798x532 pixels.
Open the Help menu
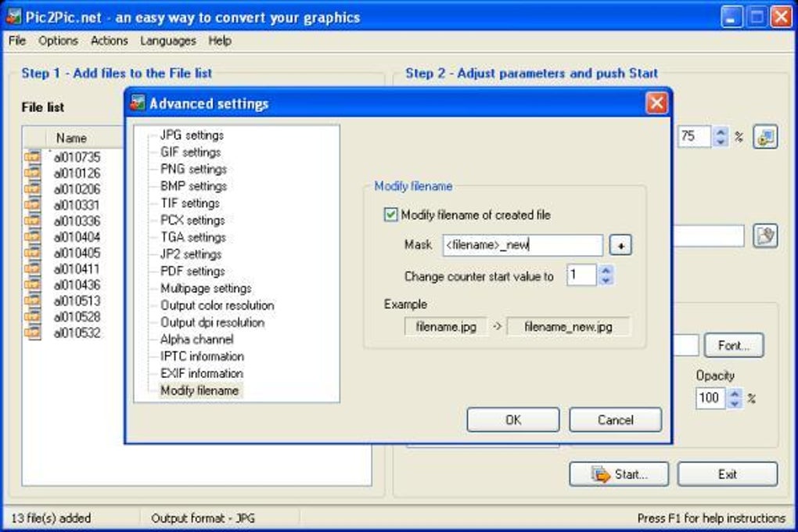[220, 41]
